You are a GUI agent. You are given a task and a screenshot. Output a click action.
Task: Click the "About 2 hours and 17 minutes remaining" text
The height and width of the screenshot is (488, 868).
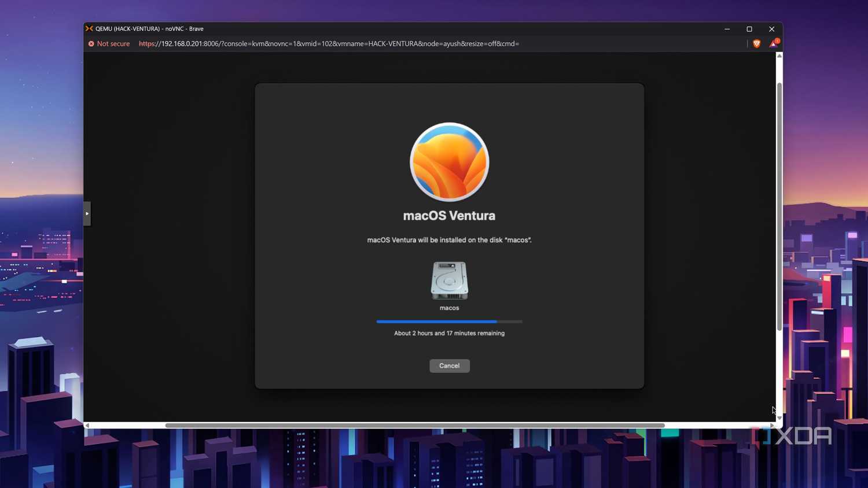(449, 333)
